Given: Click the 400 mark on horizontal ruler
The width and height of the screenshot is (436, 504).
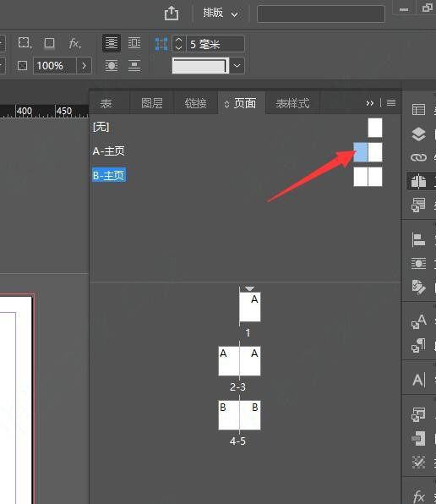Looking at the screenshot, I should click(24, 111).
